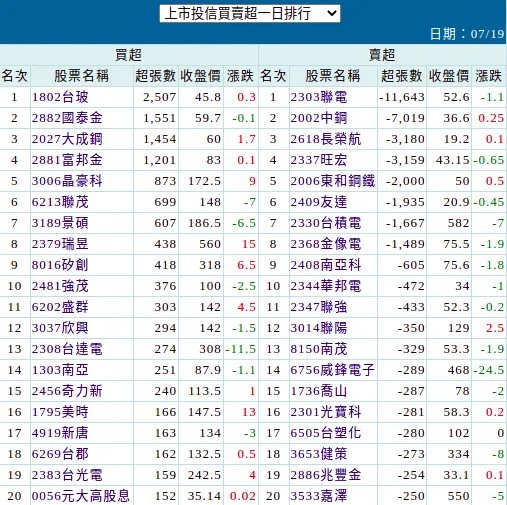Open stock link 2368金像電
This screenshot has height=505, width=507.
point(326,244)
